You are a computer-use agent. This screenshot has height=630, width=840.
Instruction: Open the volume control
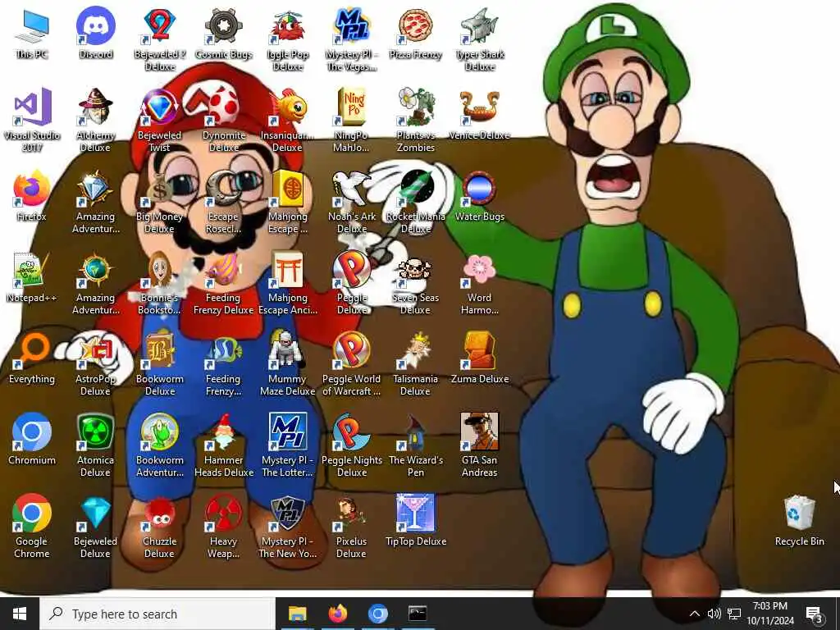click(x=714, y=614)
